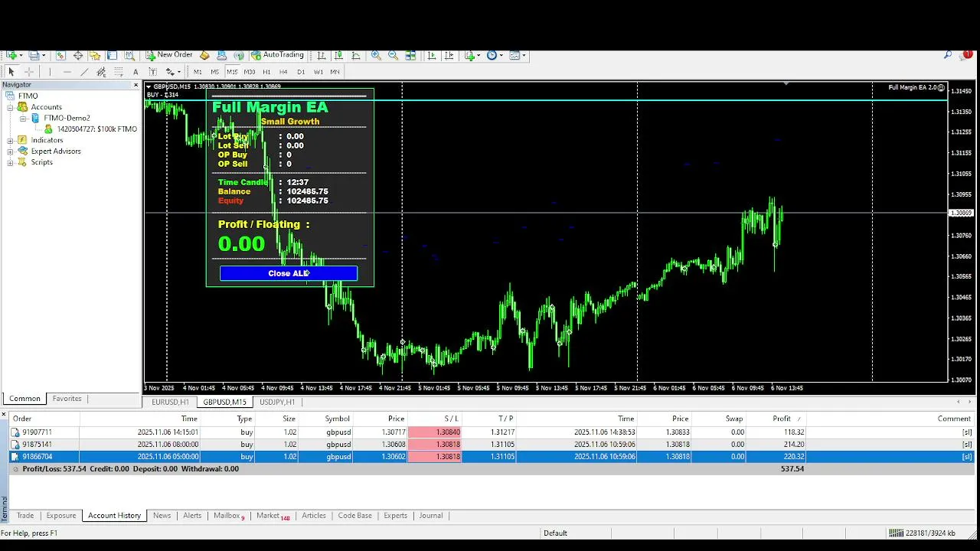The width and height of the screenshot is (980, 551).
Task: Expand the Expert Advisors tree node
Action: 11,152
